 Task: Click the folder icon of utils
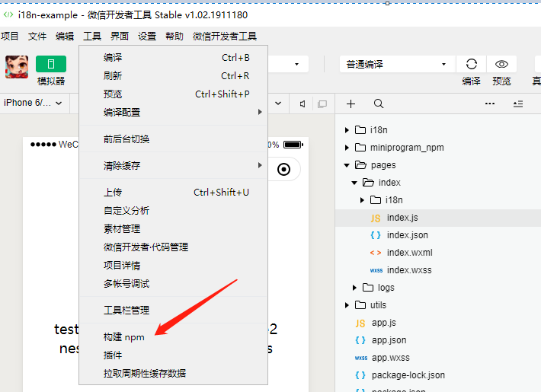point(360,305)
